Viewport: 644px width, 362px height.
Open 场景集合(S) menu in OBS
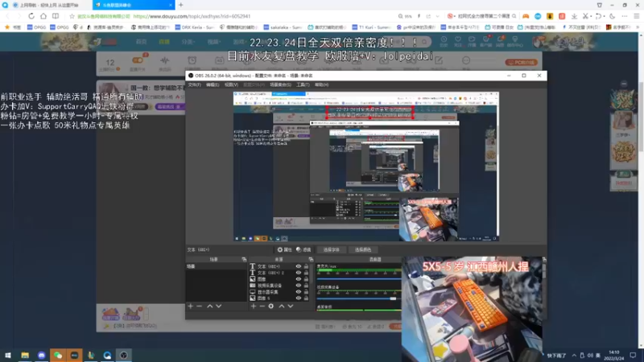pyautogui.click(x=280, y=84)
